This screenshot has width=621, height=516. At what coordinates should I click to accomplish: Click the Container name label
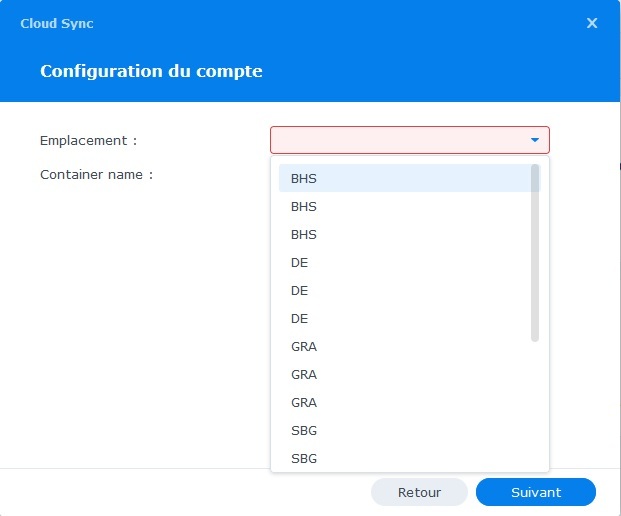point(96,175)
